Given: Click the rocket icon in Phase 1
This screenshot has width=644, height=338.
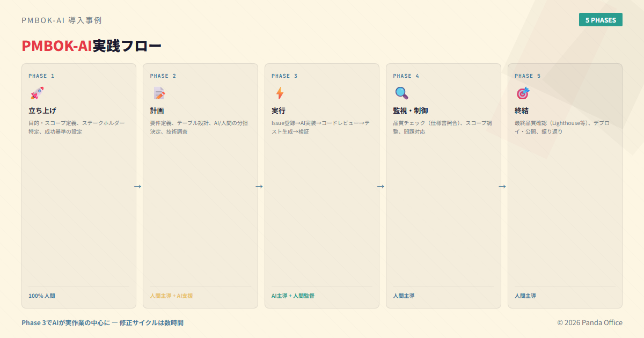Looking at the screenshot, I should pyautogui.click(x=37, y=93).
